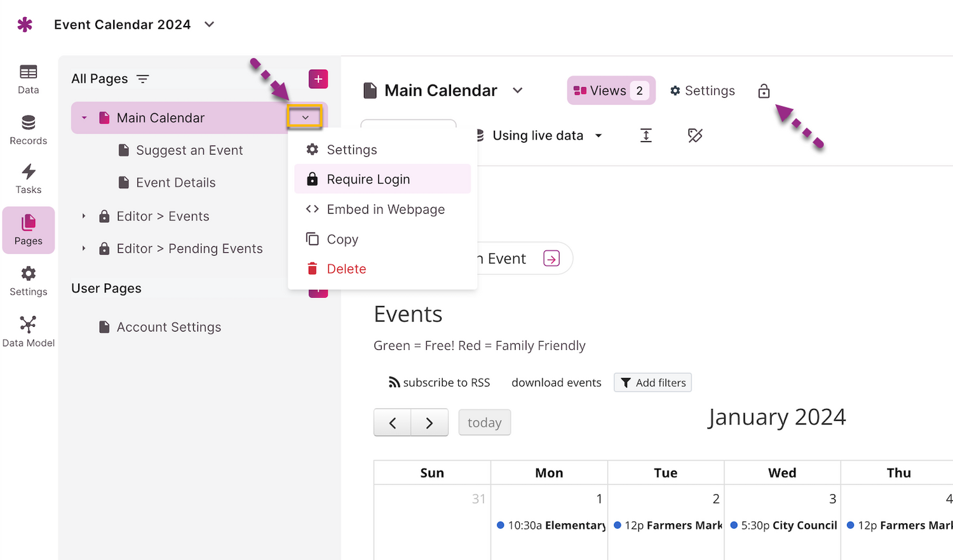Click the subscribe to RSS link
The width and height of the screenshot is (953, 560).
point(440,383)
